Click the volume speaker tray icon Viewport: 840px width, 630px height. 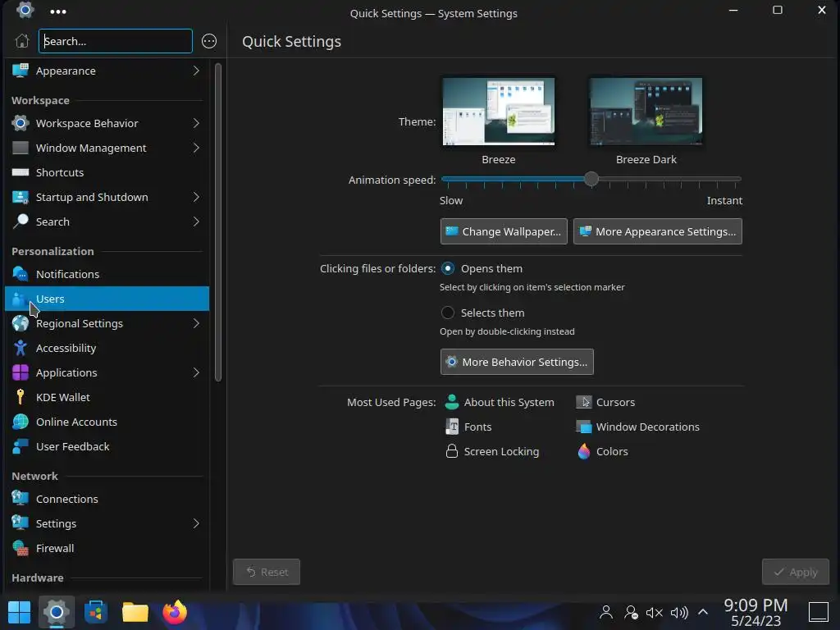[678, 612]
